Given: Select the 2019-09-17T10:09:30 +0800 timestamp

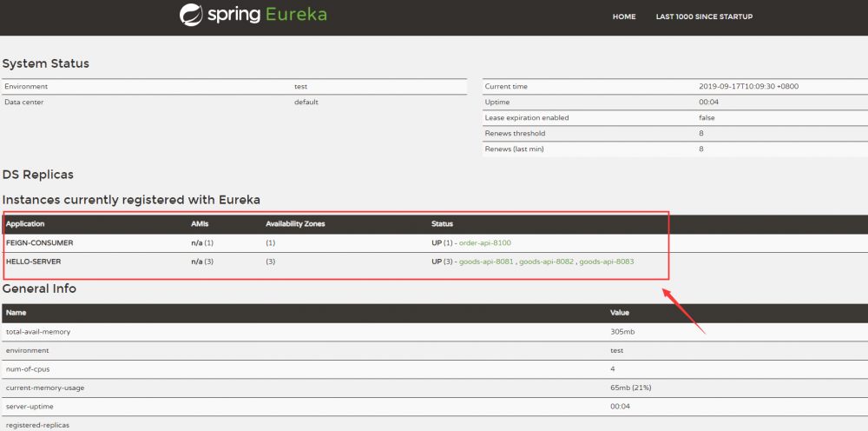Looking at the screenshot, I should tap(748, 87).
